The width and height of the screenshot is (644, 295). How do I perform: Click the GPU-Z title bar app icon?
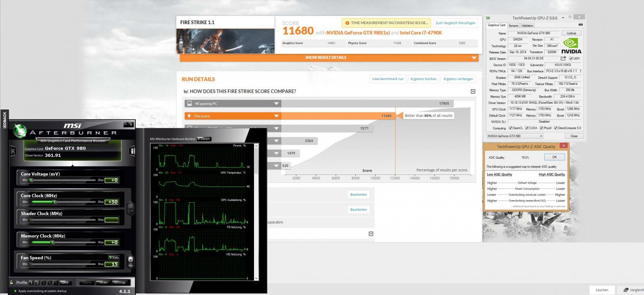pyautogui.click(x=488, y=18)
